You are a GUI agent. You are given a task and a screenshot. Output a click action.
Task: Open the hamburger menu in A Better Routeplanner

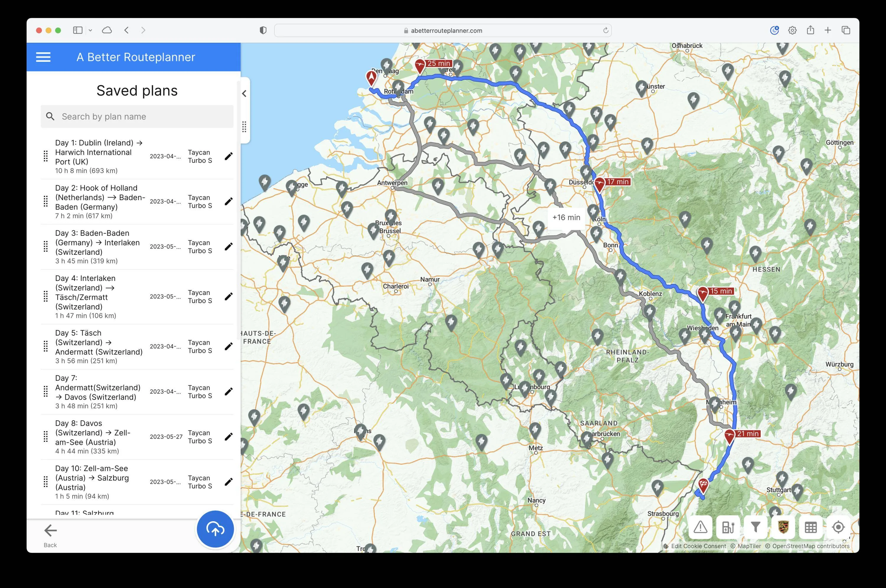(x=43, y=57)
